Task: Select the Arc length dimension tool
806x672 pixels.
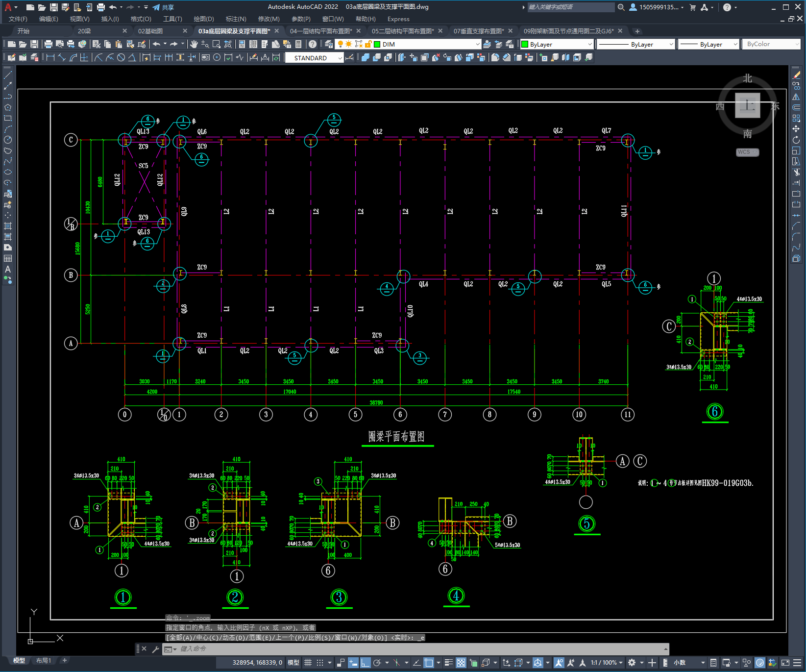Action: 73,57
